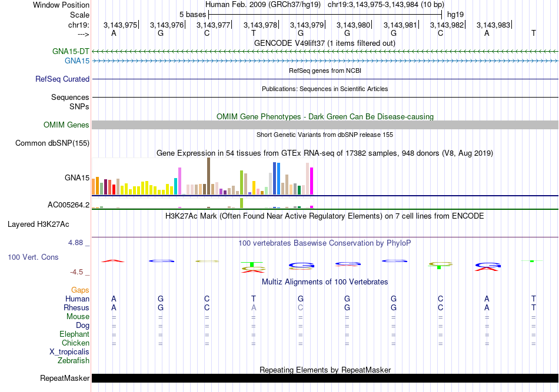The height and width of the screenshot is (392, 559).
Task: Click the GENCODE V49lift37 track title
Action: tap(325, 43)
